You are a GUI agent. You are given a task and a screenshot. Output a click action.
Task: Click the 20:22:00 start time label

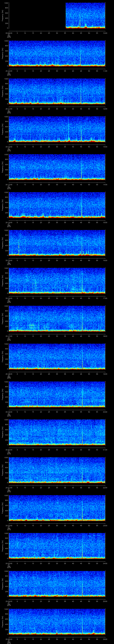[9, 525]
